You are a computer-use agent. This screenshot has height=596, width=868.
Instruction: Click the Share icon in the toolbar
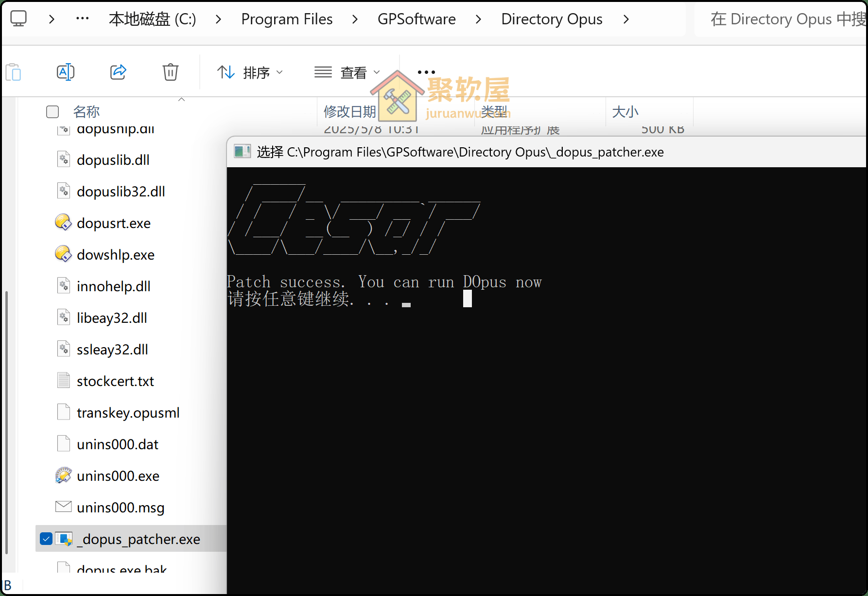(x=118, y=72)
